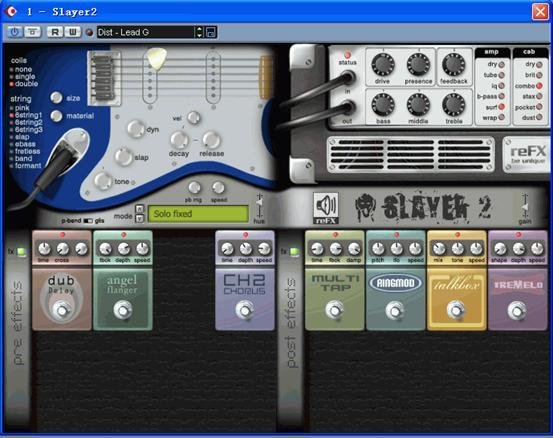The width and height of the screenshot is (553, 438).
Task: Click the Ringmod pitch knob
Action: (x=378, y=249)
